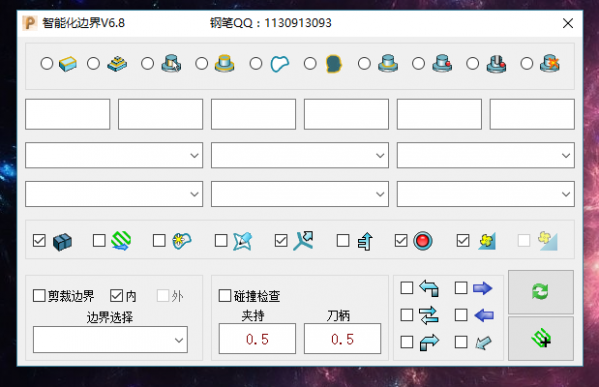Open the 边界选择 dropdown

click(x=110, y=340)
